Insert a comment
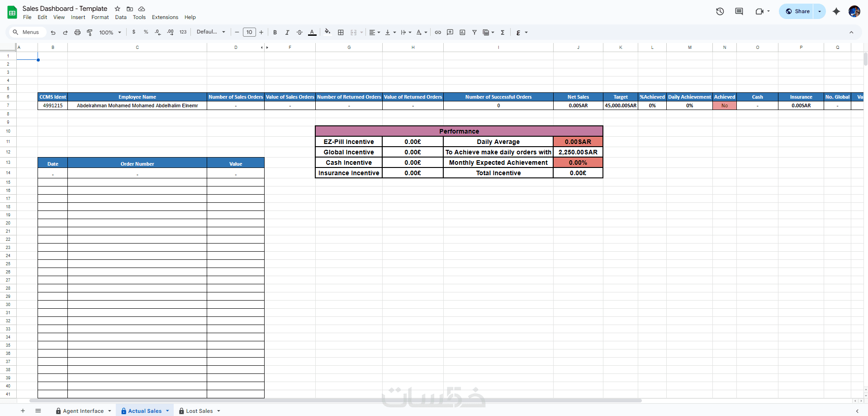This screenshot has width=868, height=416. (450, 33)
